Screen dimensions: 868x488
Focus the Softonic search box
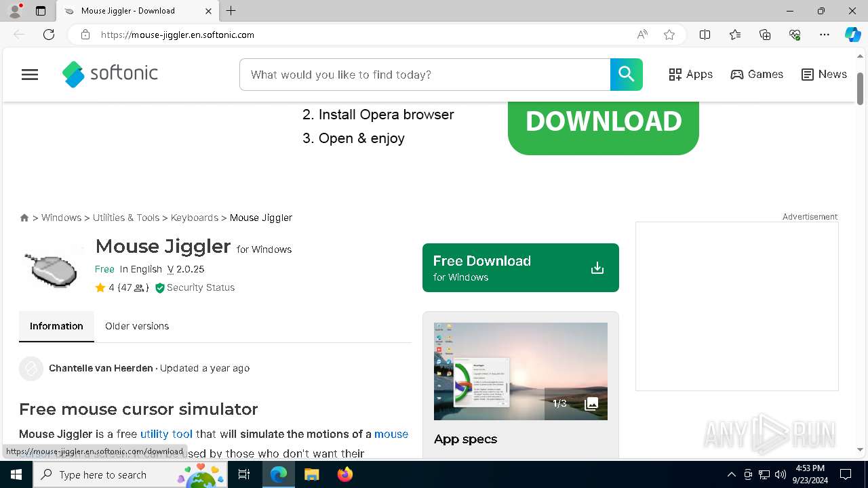pyautogui.click(x=425, y=75)
